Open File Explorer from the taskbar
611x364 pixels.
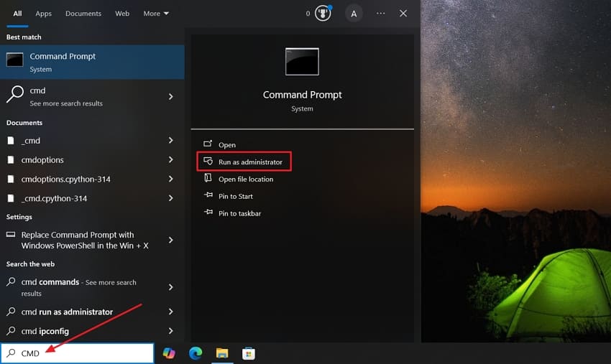[222, 353]
